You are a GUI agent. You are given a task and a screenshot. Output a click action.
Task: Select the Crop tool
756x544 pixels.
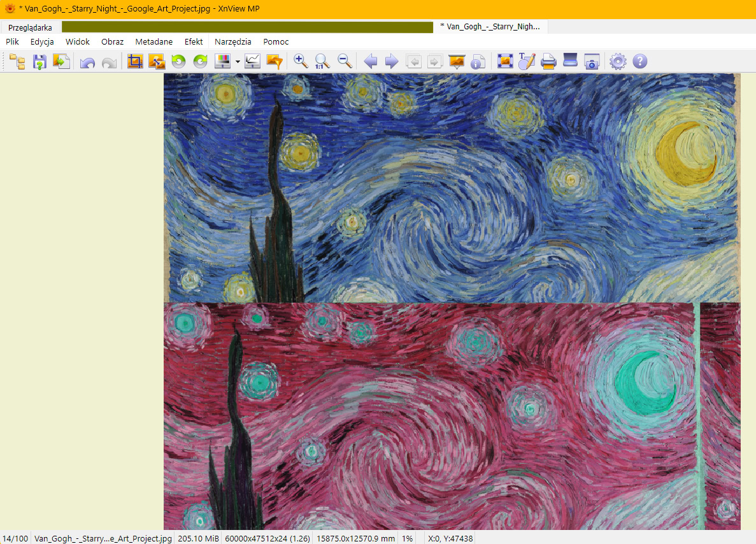[x=135, y=61]
